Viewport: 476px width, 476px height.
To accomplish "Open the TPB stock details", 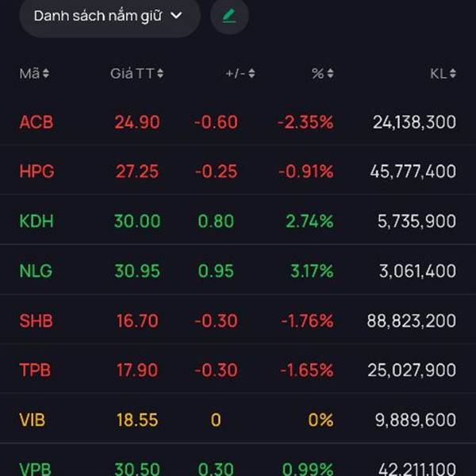I will [36, 370].
